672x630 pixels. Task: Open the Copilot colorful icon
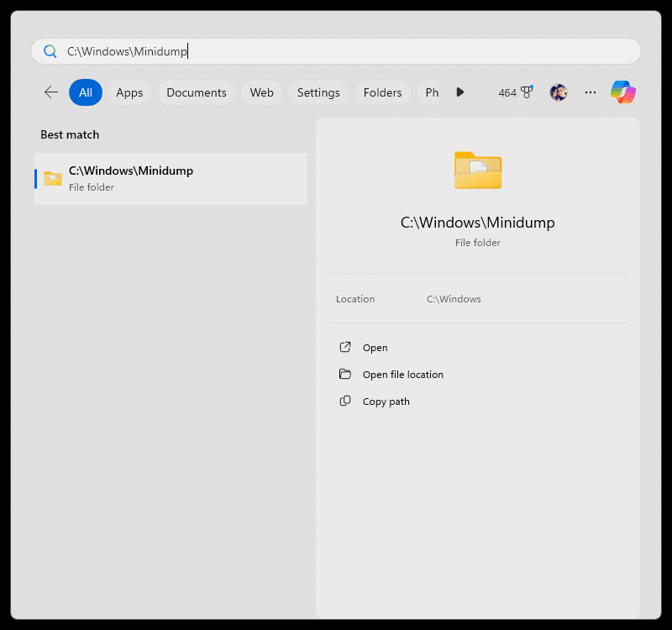click(623, 92)
